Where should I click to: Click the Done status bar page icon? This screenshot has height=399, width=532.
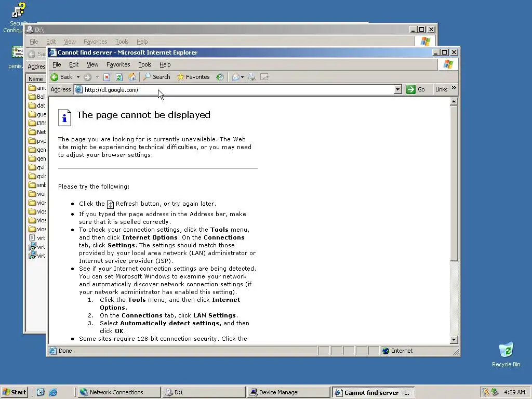[x=52, y=351]
